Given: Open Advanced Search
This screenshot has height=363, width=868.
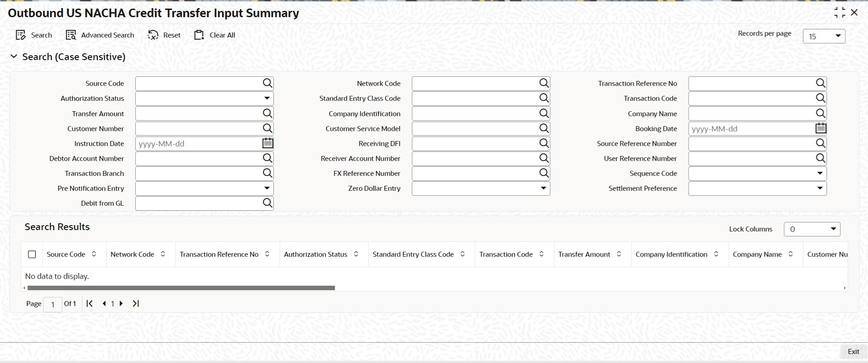Looking at the screenshot, I should click(100, 35).
